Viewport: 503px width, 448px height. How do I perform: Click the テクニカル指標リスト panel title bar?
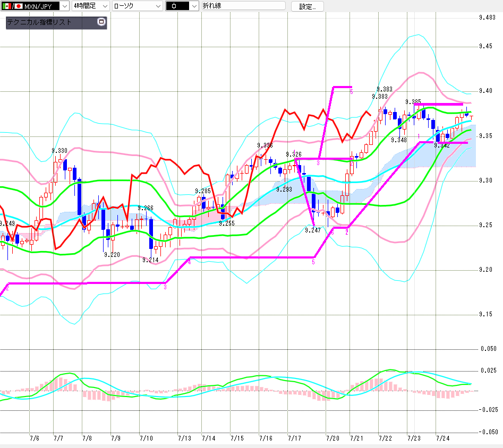coord(56,22)
